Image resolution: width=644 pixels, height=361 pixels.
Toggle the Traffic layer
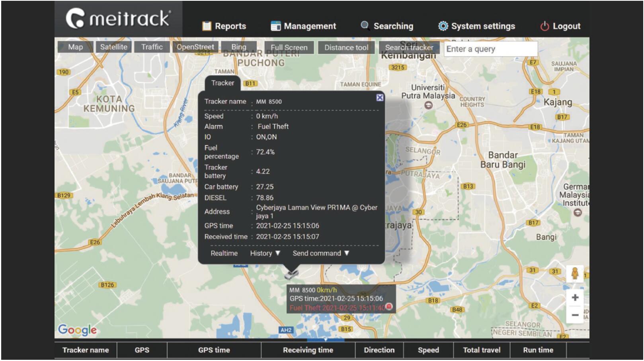tap(152, 47)
